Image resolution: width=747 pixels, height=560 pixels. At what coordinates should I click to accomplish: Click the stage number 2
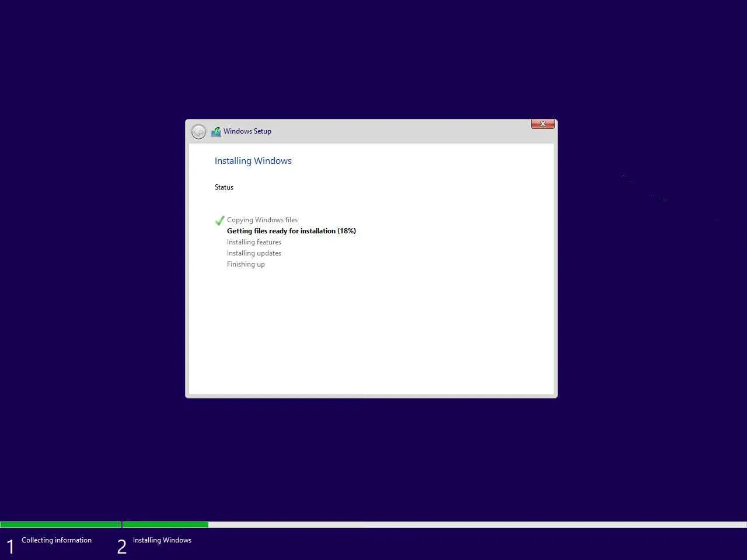tap(121, 547)
